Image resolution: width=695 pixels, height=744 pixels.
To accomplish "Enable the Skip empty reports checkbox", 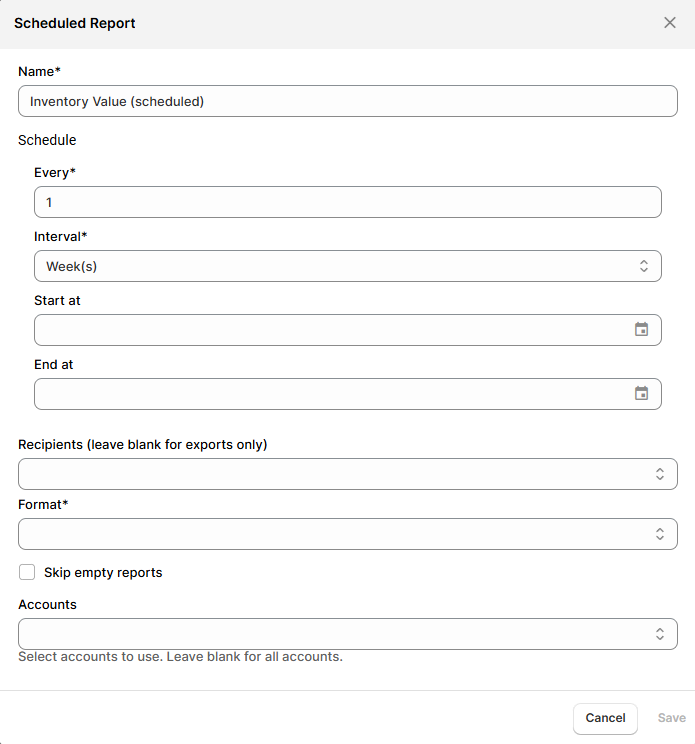I will 27,573.
